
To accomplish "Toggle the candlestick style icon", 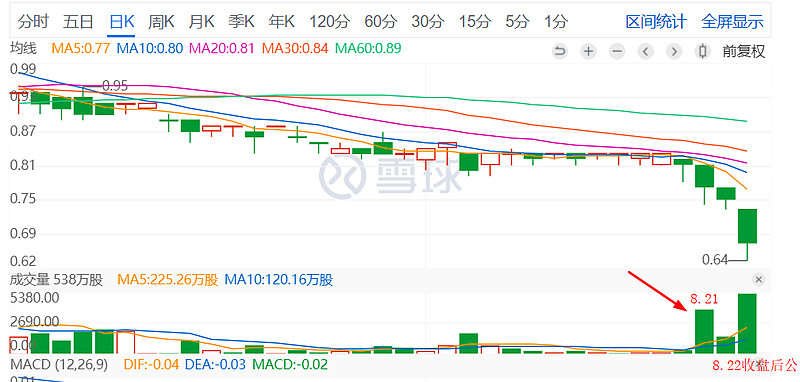I will [x=703, y=51].
